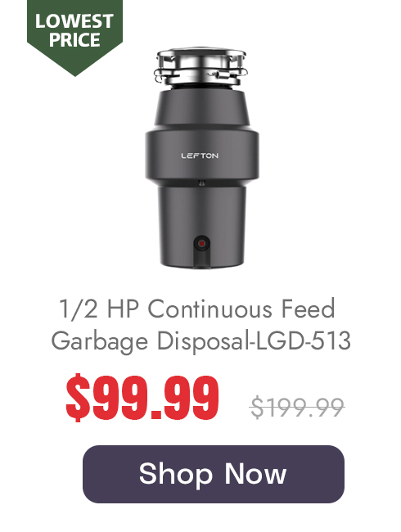Click the 1/2 HP text in the title
Image resolution: width=401 pixels, height=532 pixels.
click(99, 309)
